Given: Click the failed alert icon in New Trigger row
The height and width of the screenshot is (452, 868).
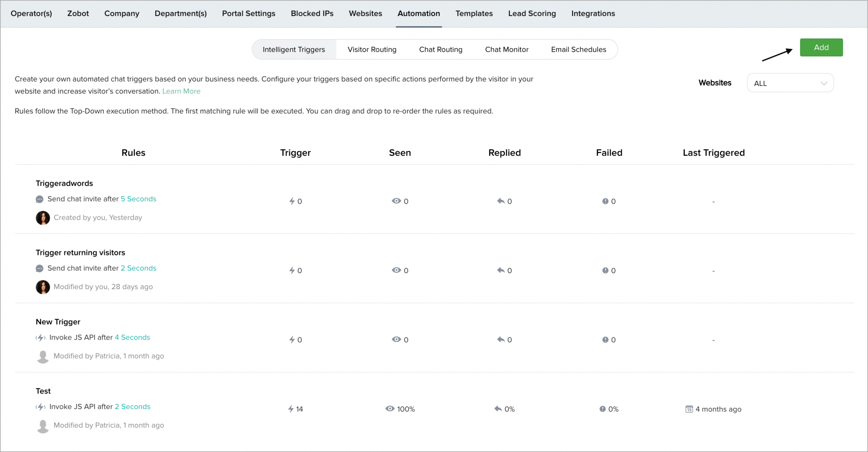Looking at the screenshot, I should (605, 340).
